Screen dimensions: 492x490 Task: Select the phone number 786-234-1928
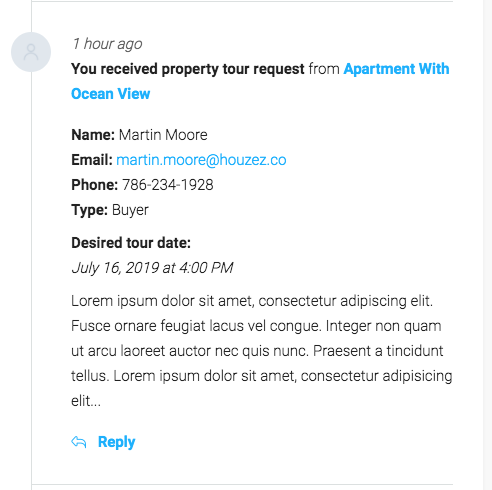167,185
